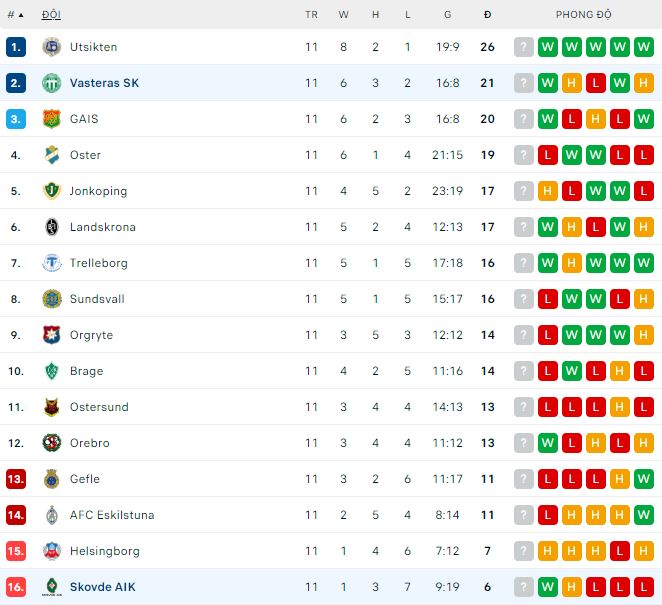
Task: Click the red 16 position badge
Action: point(15,587)
